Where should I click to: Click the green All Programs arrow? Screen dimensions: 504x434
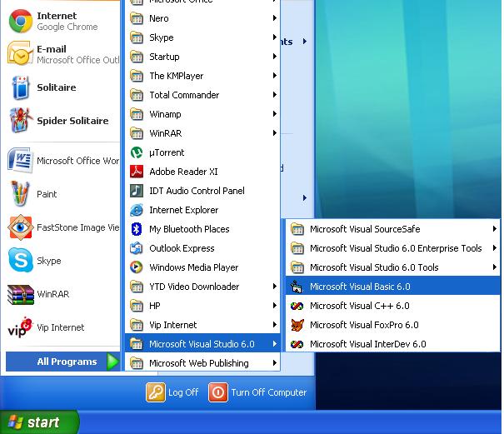[x=112, y=362]
